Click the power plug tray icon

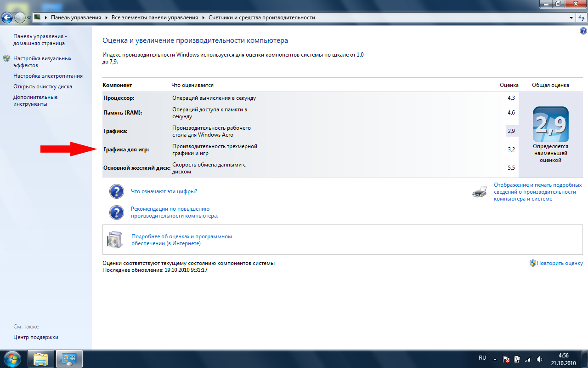tap(517, 359)
